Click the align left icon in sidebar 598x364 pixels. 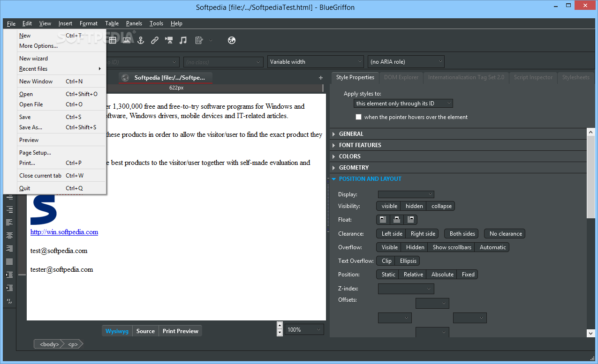click(x=9, y=222)
